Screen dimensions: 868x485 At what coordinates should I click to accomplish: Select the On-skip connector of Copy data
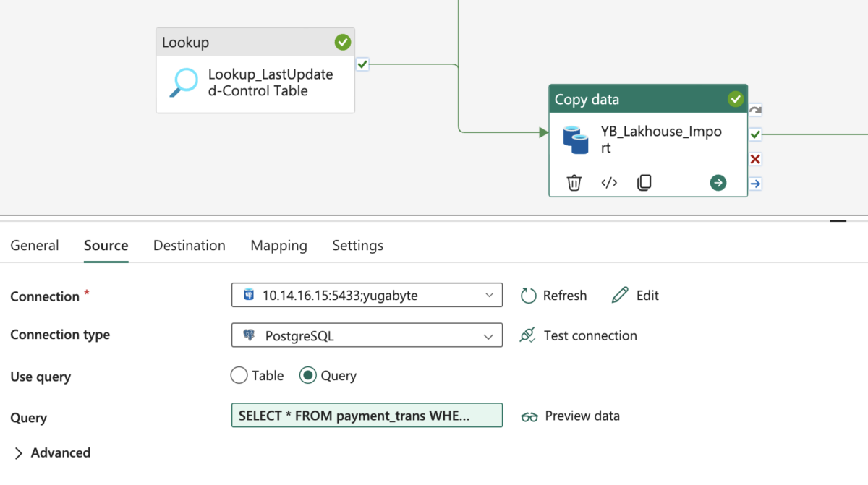[754, 109]
